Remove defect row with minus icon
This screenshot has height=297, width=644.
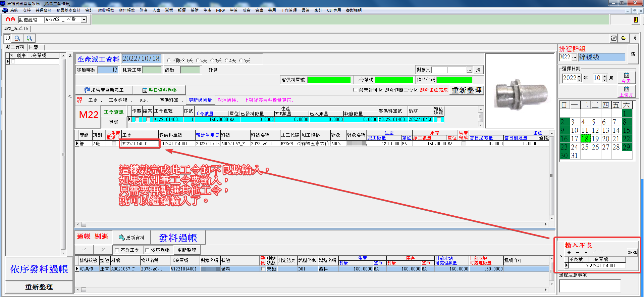tap(577, 252)
